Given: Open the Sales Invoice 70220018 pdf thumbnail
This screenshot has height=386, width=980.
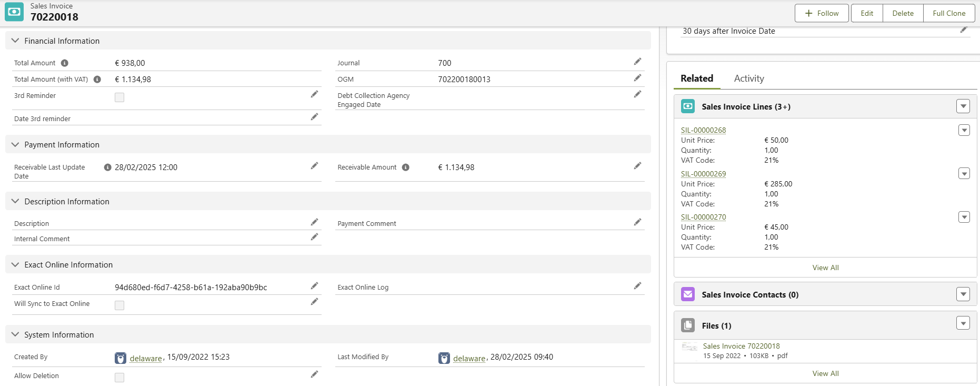Looking at the screenshot, I should coord(689,347).
